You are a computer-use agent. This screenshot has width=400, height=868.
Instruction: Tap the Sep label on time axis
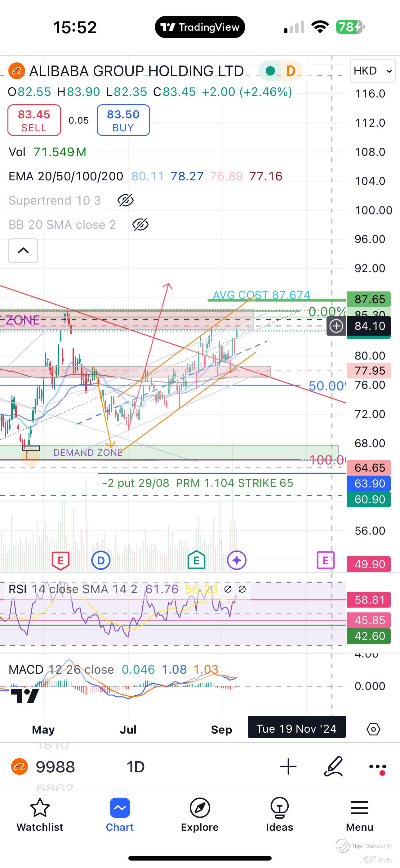tap(221, 730)
